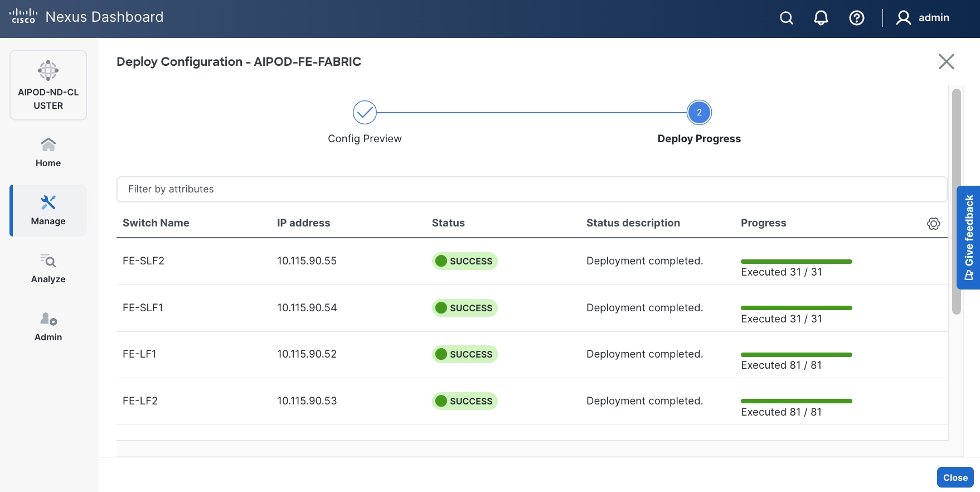
Task: Focus the Filter by attributes field
Action: tap(531, 189)
